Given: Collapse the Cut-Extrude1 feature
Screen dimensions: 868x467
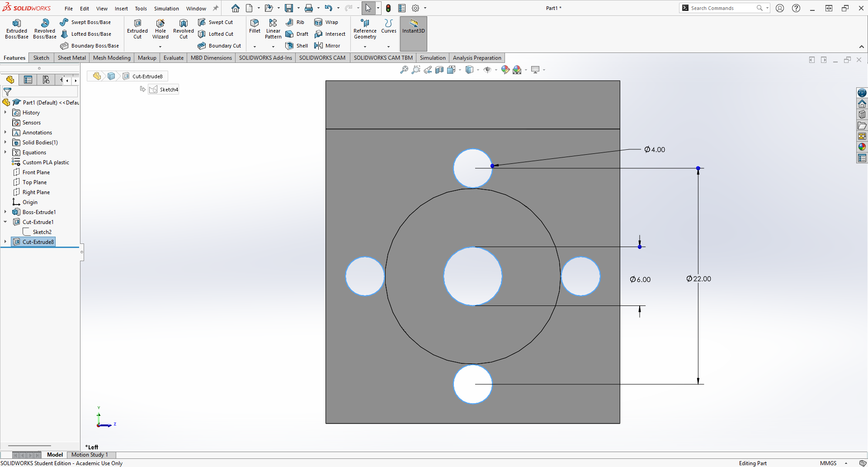Looking at the screenshot, I should (x=5, y=222).
